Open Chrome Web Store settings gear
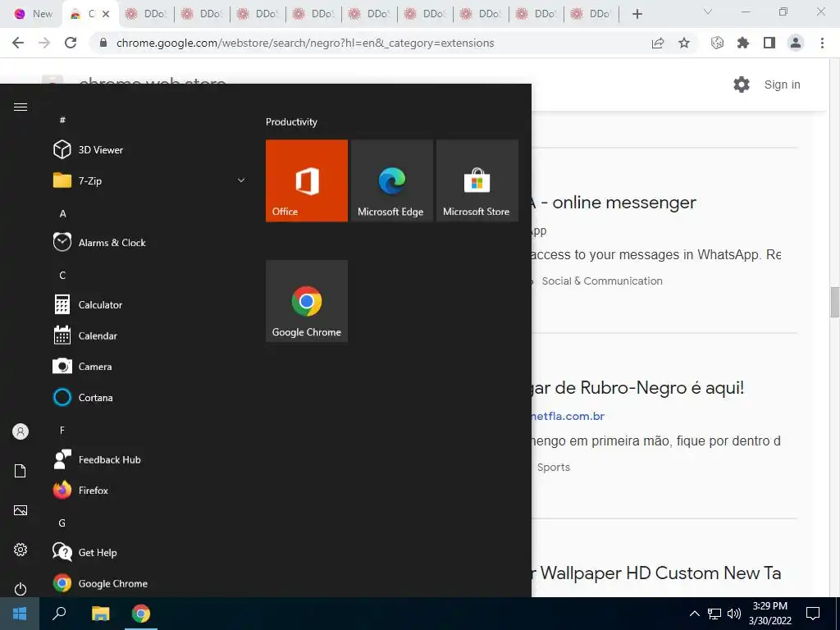This screenshot has width=840, height=630. [x=742, y=84]
